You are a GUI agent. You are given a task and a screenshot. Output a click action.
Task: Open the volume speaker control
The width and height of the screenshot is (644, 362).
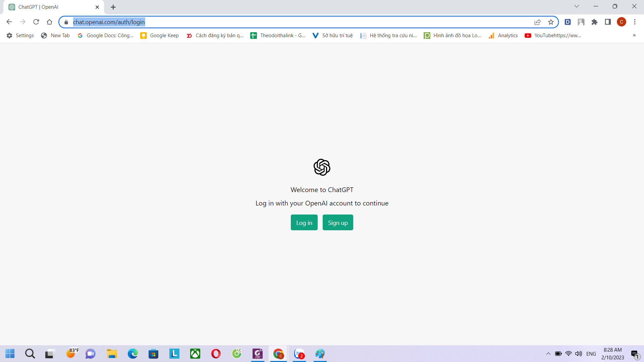pyautogui.click(x=579, y=354)
